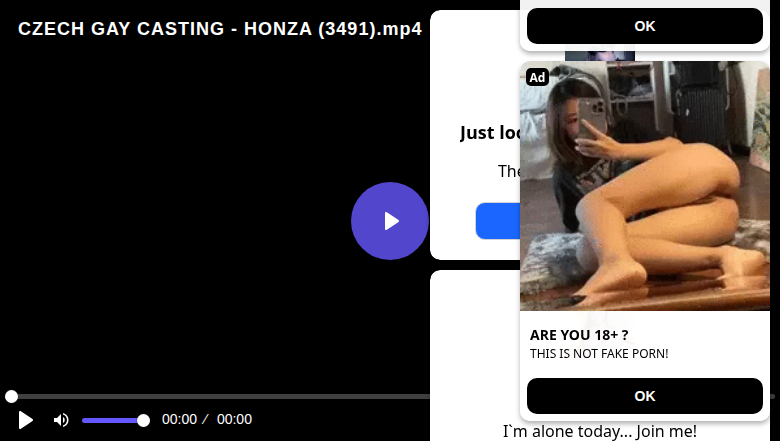Adjust the purple volume slider handle
The height and width of the screenshot is (441, 780).
pos(143,421)
